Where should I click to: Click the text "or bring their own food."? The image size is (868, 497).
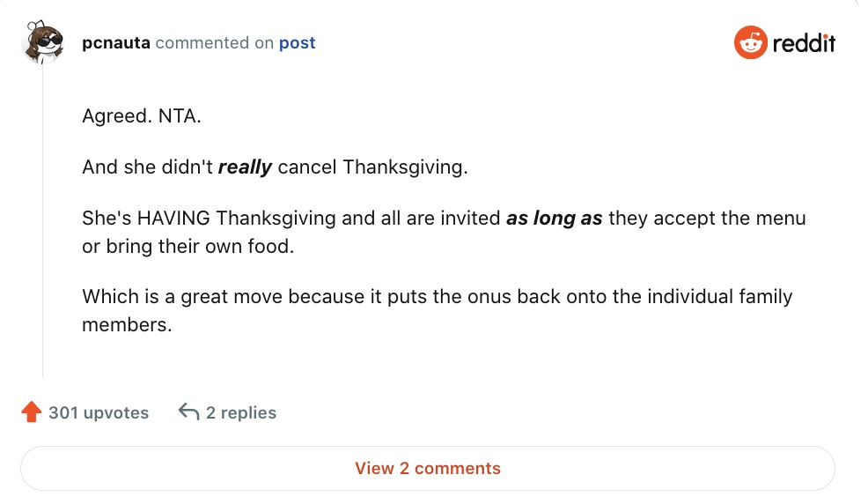coord(188,246)
